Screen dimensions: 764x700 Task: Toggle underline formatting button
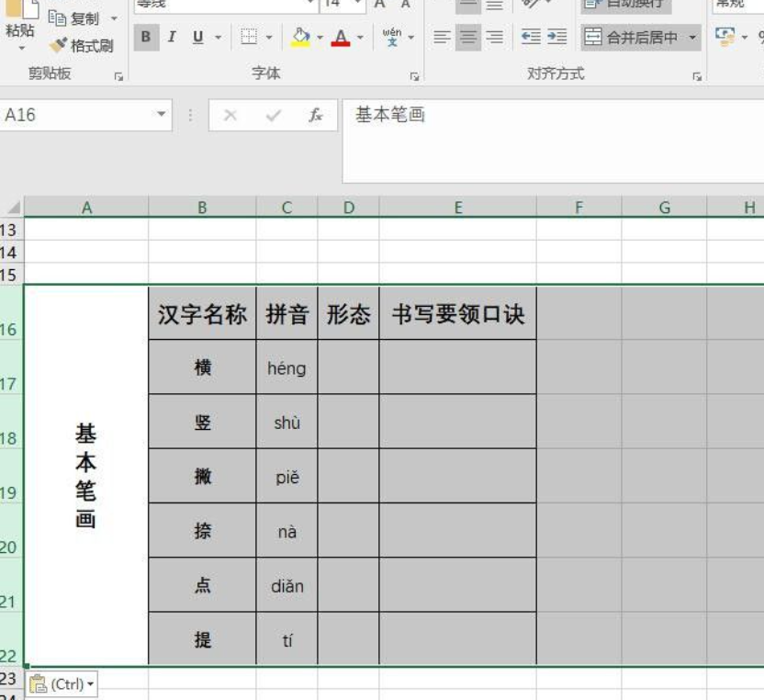197,38
